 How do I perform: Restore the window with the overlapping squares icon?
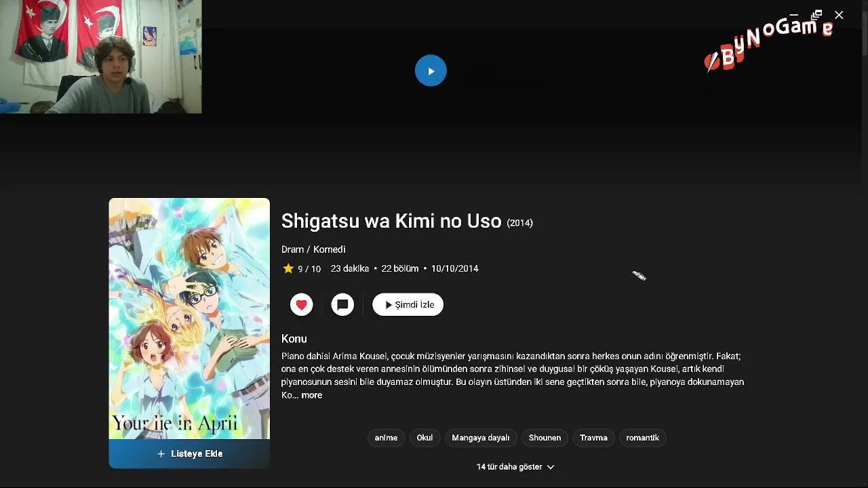817,15
